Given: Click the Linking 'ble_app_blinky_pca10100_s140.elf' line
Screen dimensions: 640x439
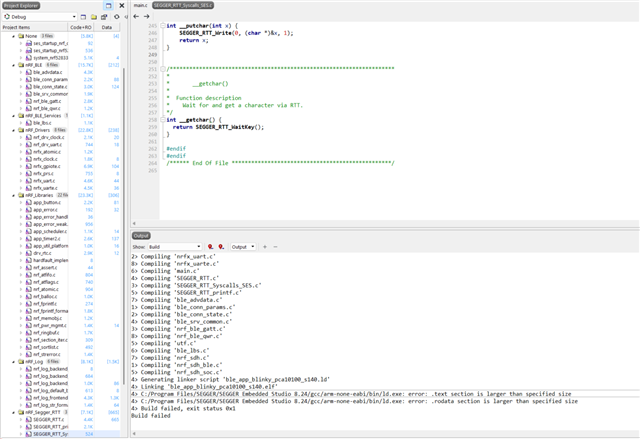Looking at the screenshot, I should click(x=204, y=387).
